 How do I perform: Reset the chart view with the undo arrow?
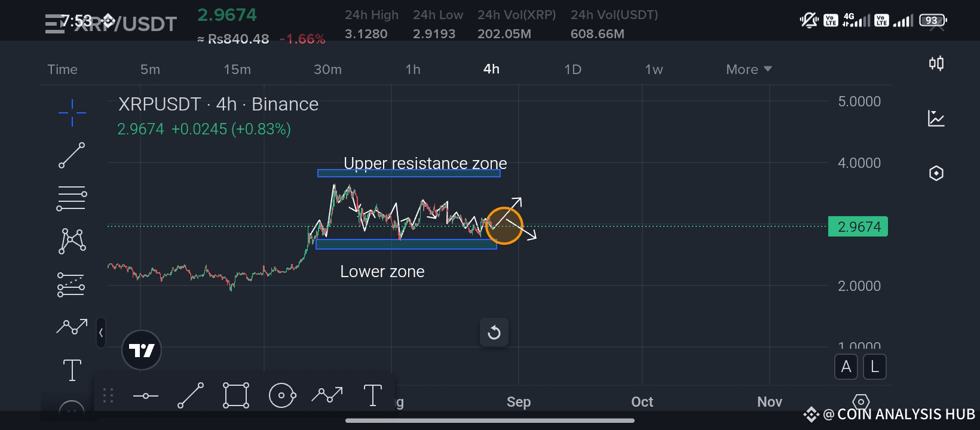point(494,332)
